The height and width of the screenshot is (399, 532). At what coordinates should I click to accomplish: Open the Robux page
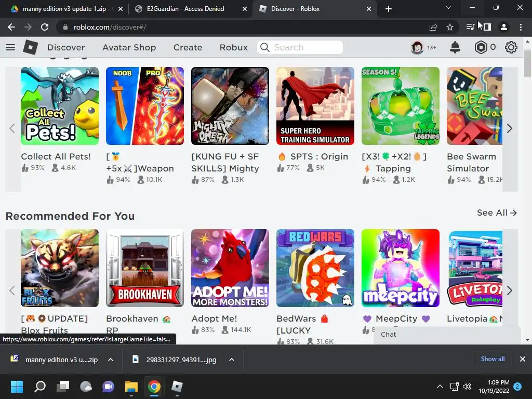pos(233,47)
